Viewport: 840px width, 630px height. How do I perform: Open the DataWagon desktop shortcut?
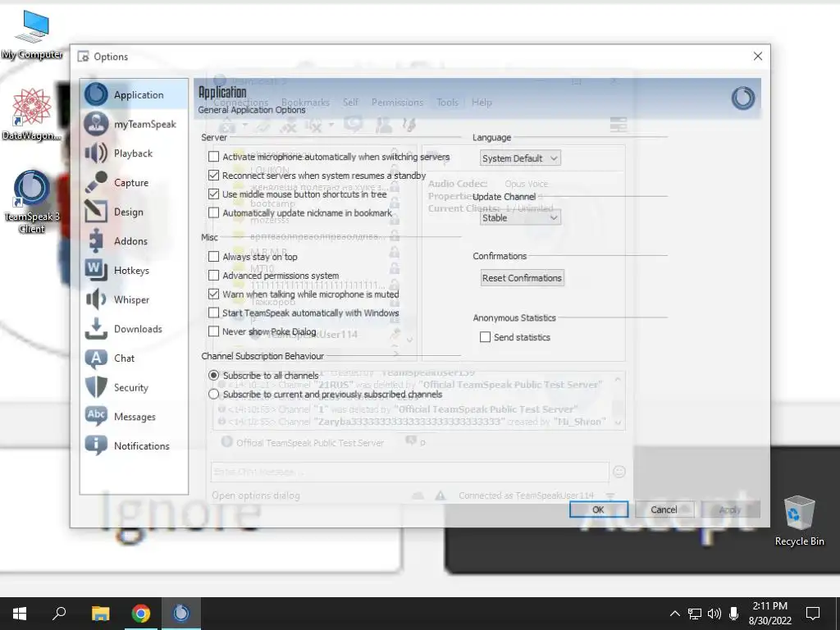[x=32, y=114]
